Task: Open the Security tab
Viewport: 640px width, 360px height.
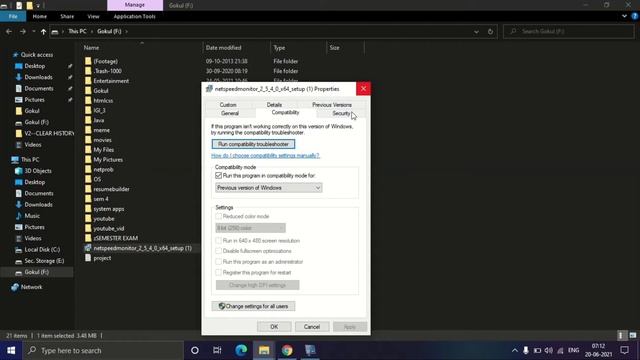Action: click(341, 113)
